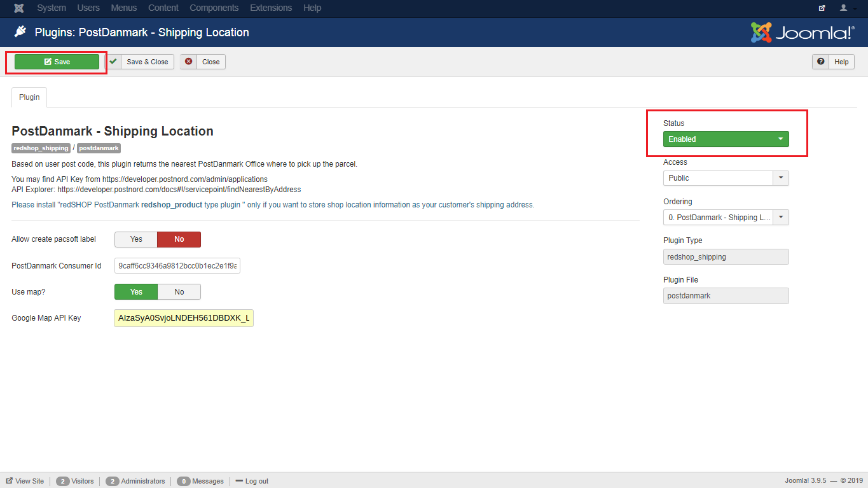Click View Site link in the footer

(25, 481)
